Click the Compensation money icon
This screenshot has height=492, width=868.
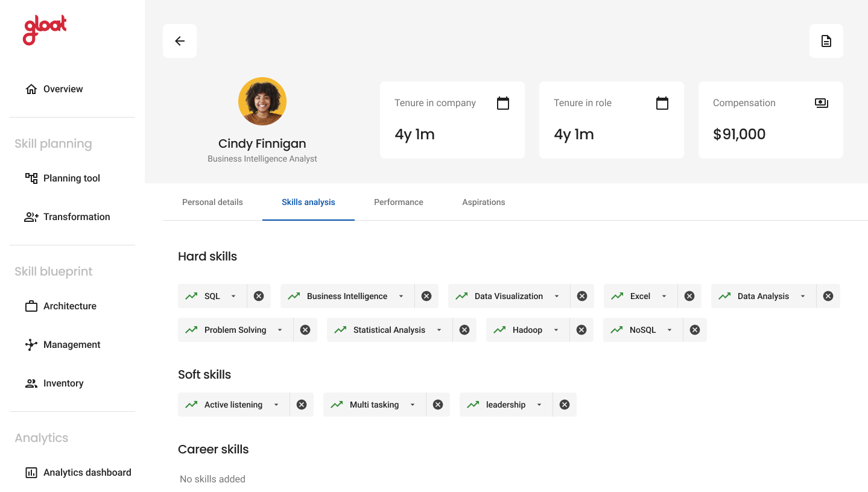click(x=822, y=103)
